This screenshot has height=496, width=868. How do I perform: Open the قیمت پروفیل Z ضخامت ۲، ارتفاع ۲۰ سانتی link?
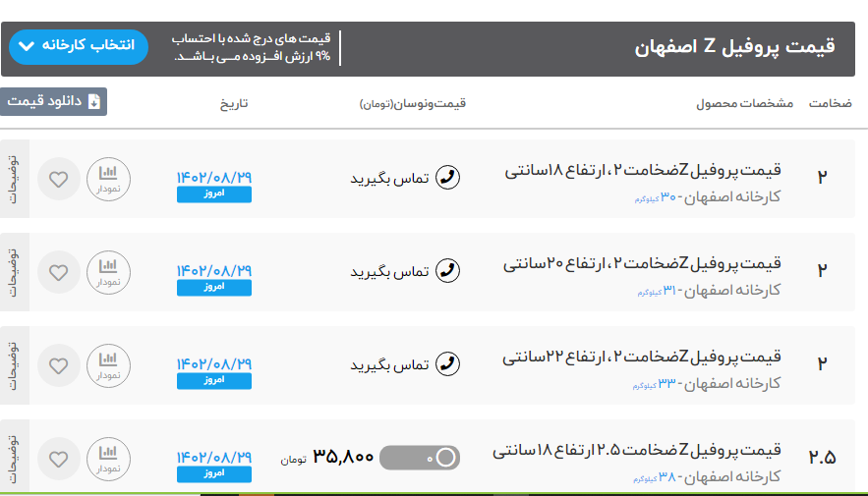tap(642, 263)
